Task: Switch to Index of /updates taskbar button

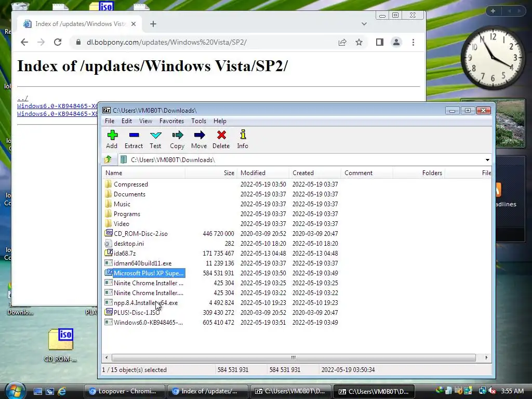Action: pyautogui.click(x=207, y=391)
